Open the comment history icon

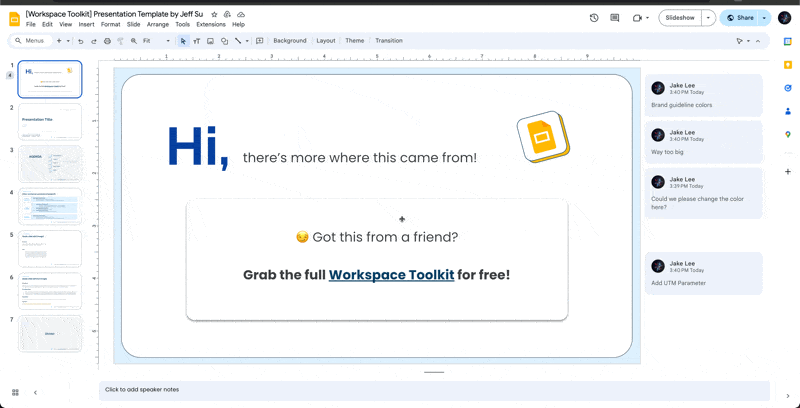pyautogui.click(x=615, y=18)
